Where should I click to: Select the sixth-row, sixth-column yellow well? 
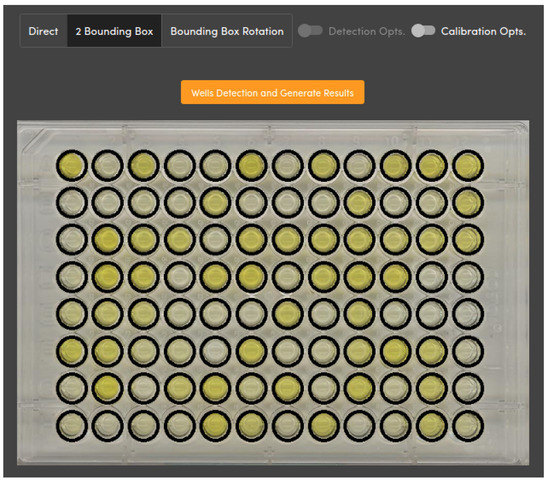252,351
